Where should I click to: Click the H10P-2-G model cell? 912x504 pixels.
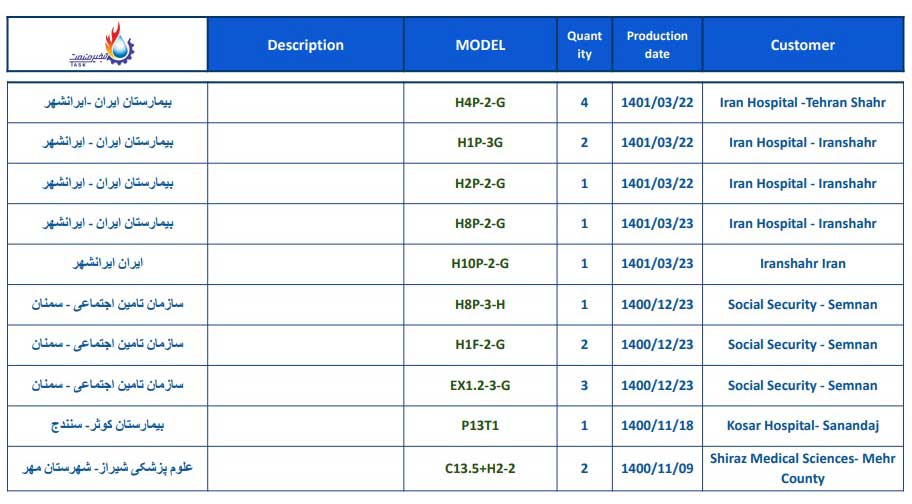point(480,263)
